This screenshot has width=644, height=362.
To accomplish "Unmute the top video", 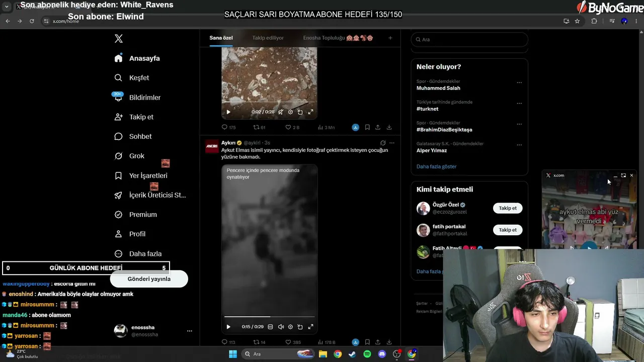I will [x=281, y=112].
